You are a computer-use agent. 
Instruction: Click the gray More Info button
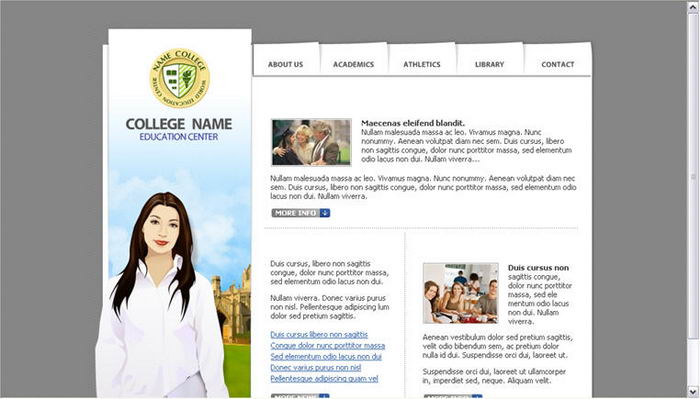coord(301,213)
